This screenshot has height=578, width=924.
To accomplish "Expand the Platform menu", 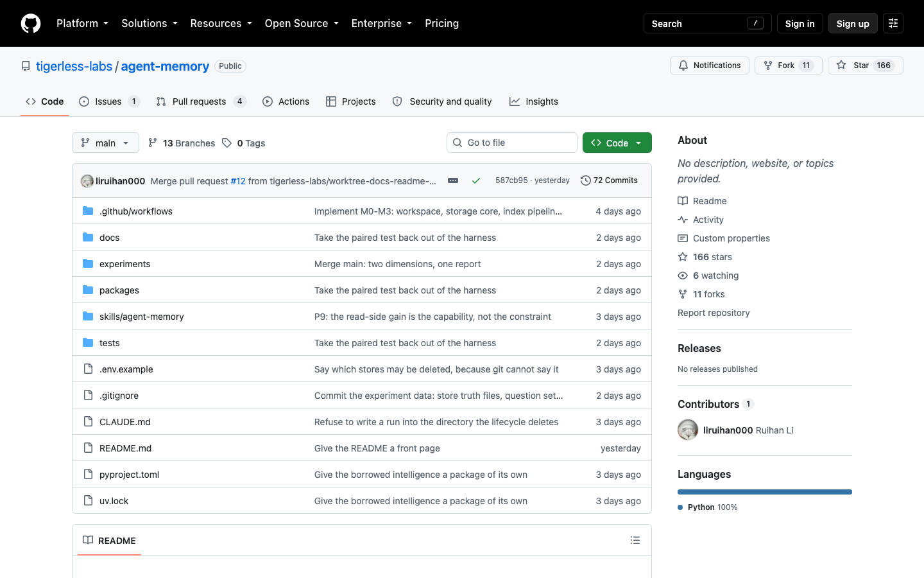I will point(82,23).
